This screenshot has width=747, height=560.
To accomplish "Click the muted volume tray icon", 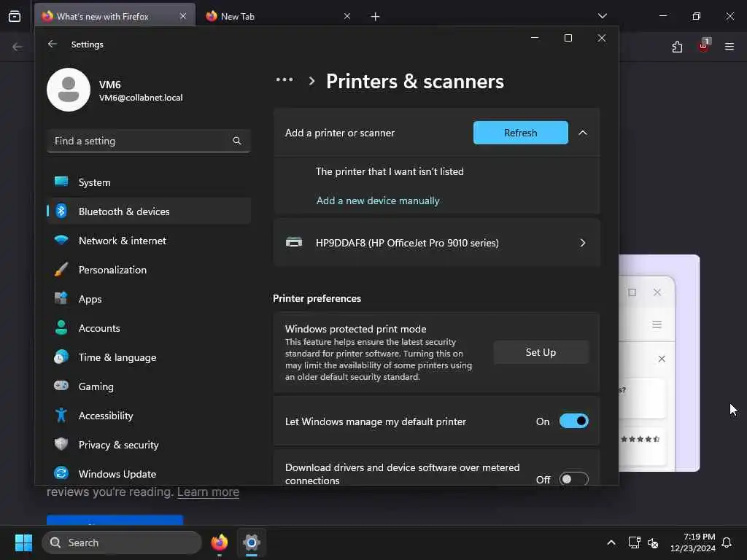I will point(653,542).
